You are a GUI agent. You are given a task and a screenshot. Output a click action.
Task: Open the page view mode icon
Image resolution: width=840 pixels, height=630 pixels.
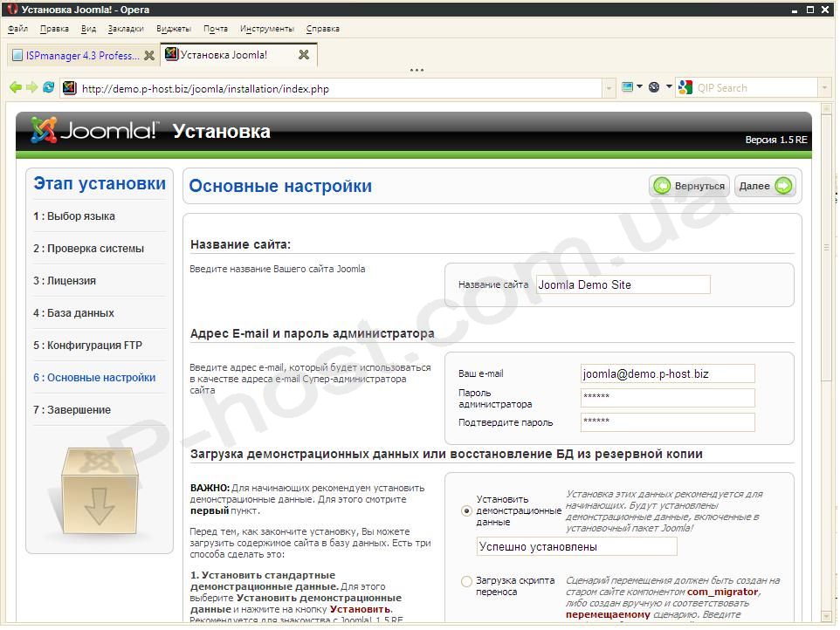(x=627, y=86)
